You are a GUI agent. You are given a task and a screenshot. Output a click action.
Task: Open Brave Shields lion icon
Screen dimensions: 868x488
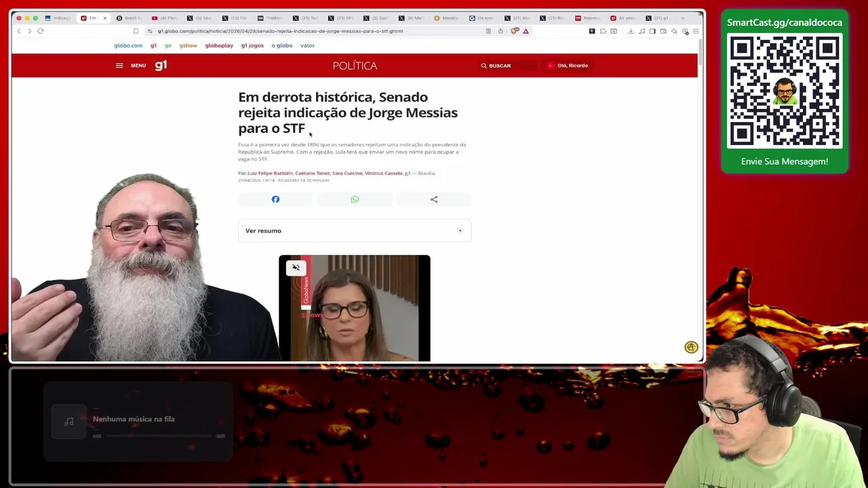point(515,31)
